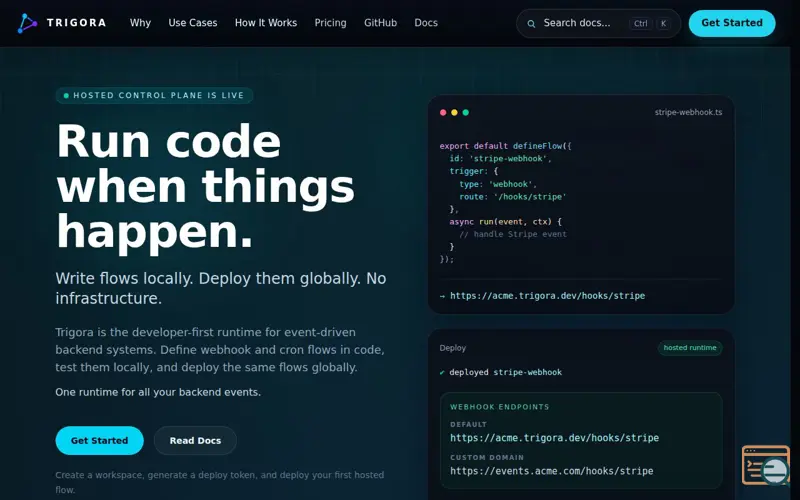Open the terminal chat widget icon
Viewport: 800px width, 500px height.
click(766, 465)
